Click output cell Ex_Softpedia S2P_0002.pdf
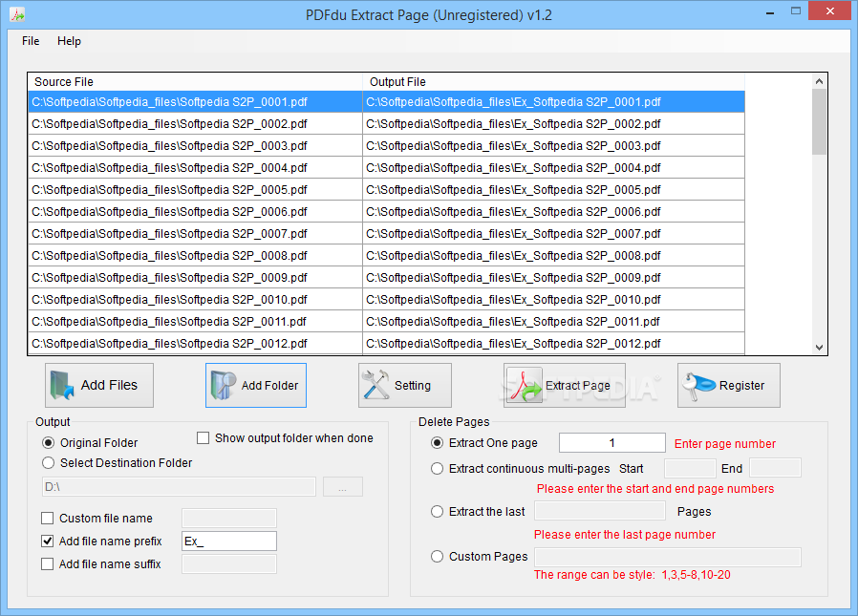Viewport: 858px width, 616px height. (x=553, y=123)
